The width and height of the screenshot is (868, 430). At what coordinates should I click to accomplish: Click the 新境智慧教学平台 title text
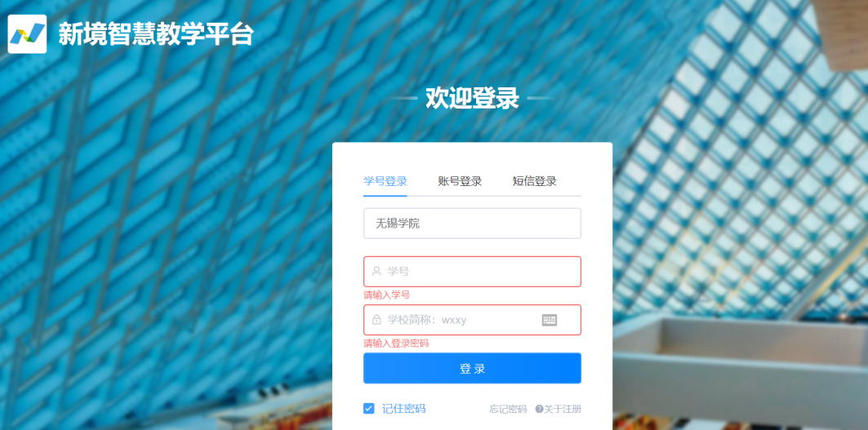(155, 34)
